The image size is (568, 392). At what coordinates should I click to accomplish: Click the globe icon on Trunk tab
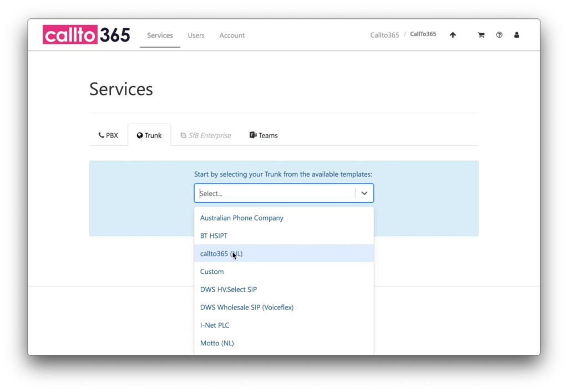[139, 135]
